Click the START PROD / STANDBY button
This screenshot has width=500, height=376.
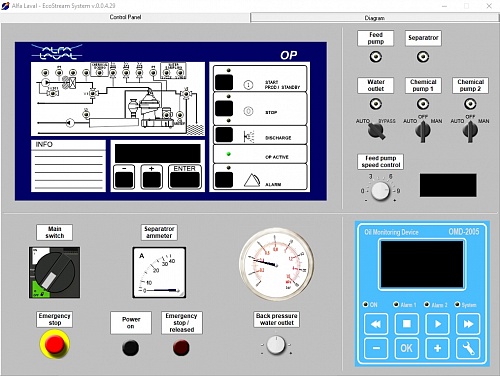click(224, 82)
